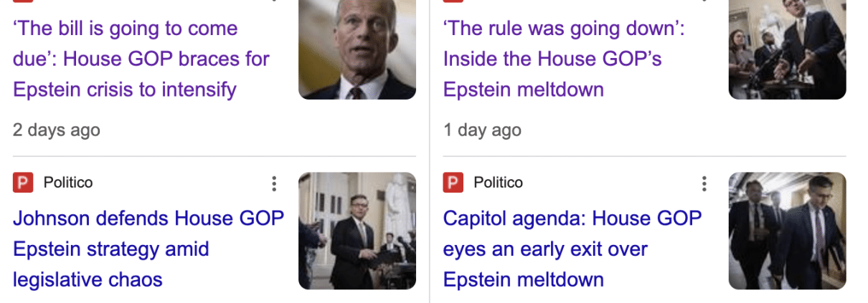
Task: Click the '2 days ago' timestamp
Action: (x=57, y=130)
